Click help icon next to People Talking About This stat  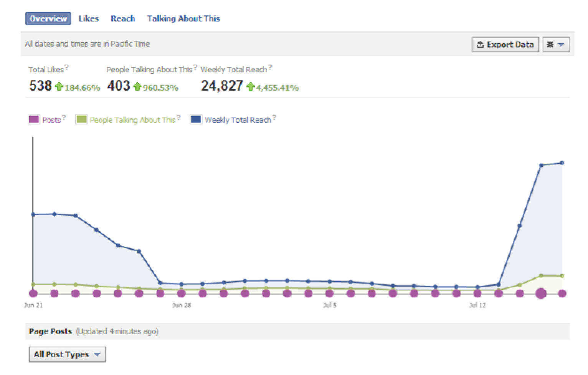195,67
